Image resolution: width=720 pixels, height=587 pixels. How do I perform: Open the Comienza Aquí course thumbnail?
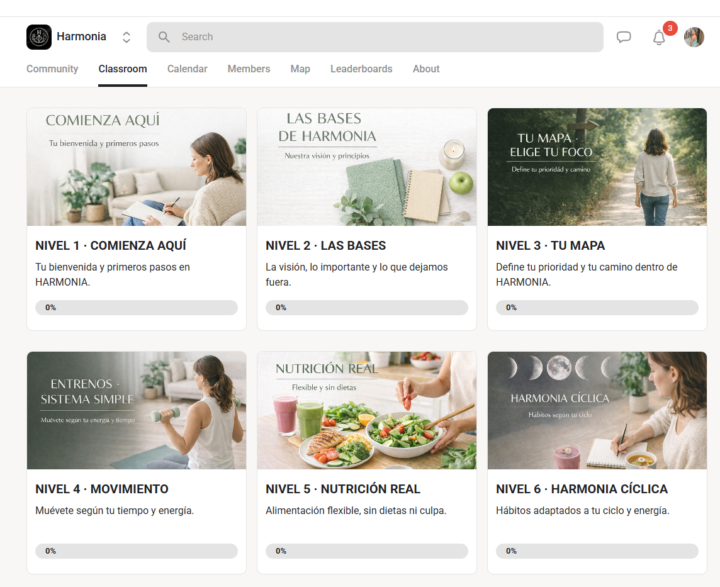[136, 167]
